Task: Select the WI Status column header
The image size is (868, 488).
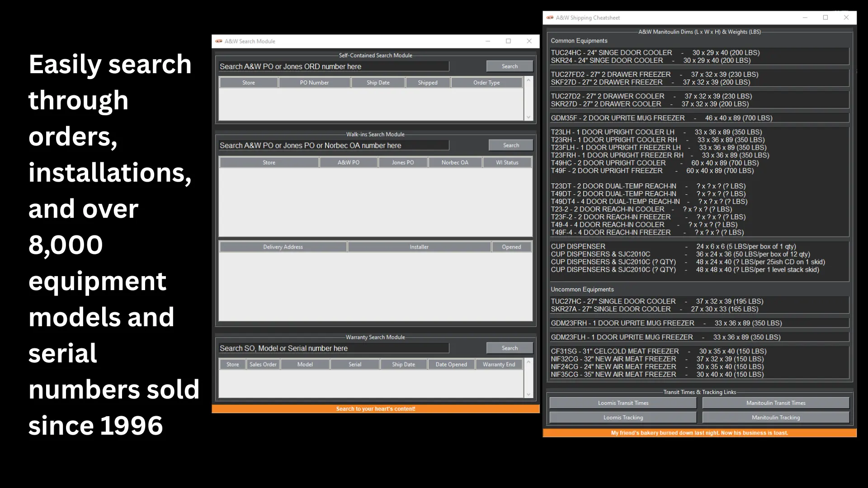Action: [x=507, y=162]
